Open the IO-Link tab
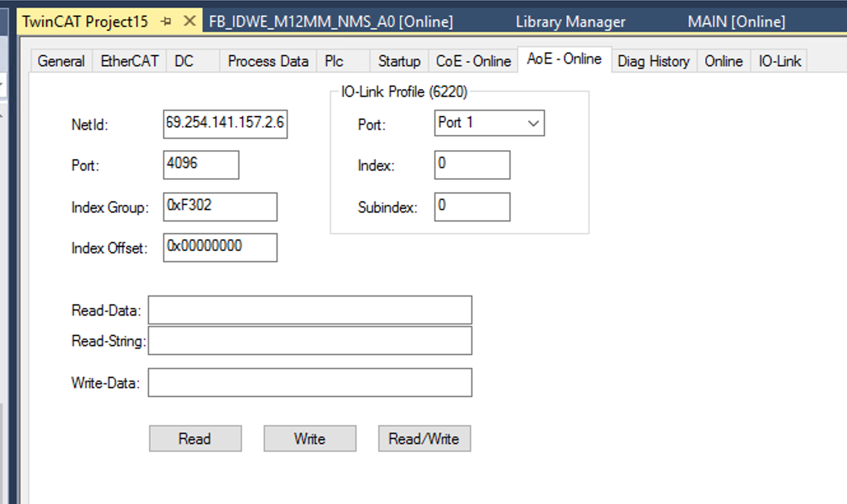 tap(779, 61)
